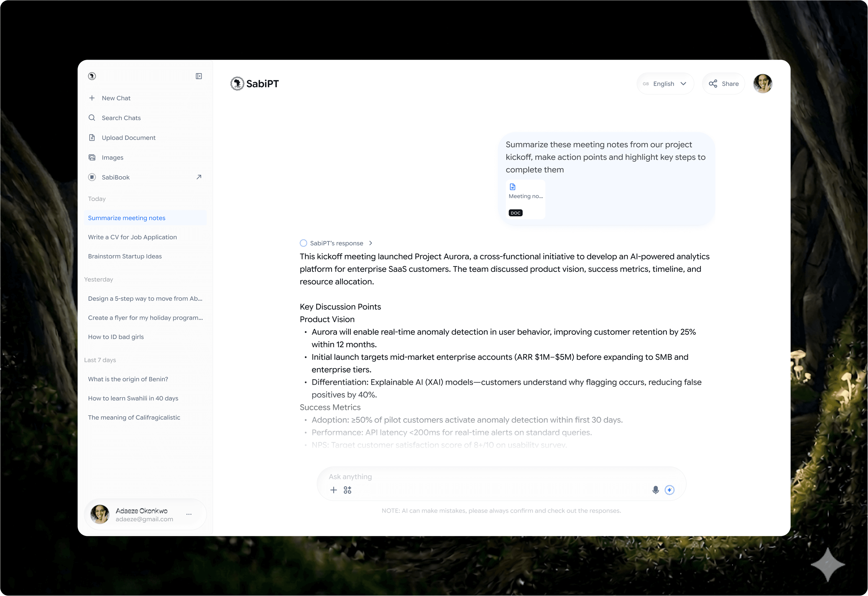Open Brainstorm Startup Ideas chat
Image resolution: width=868 pixels, height=596 pixels.
point(145,256)
